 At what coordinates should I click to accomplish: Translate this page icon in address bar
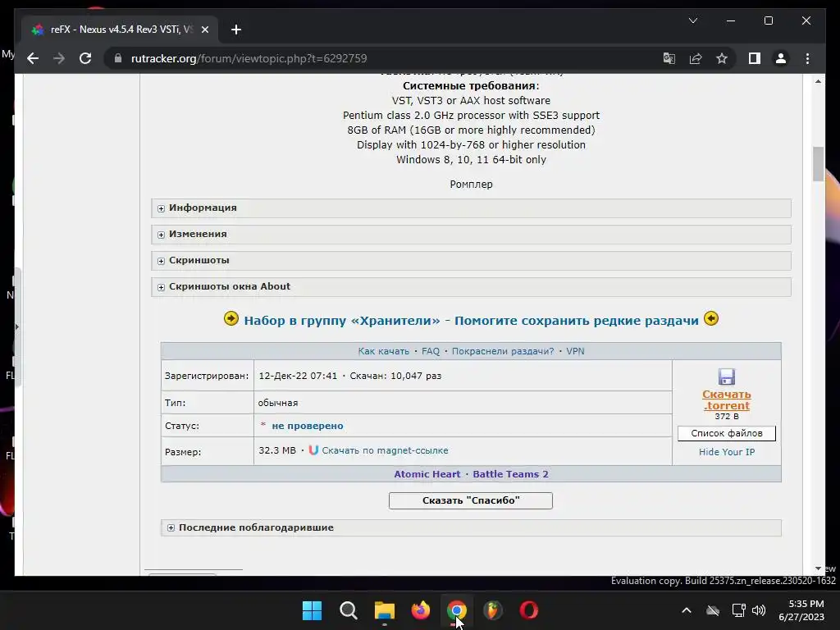(669, 58)
